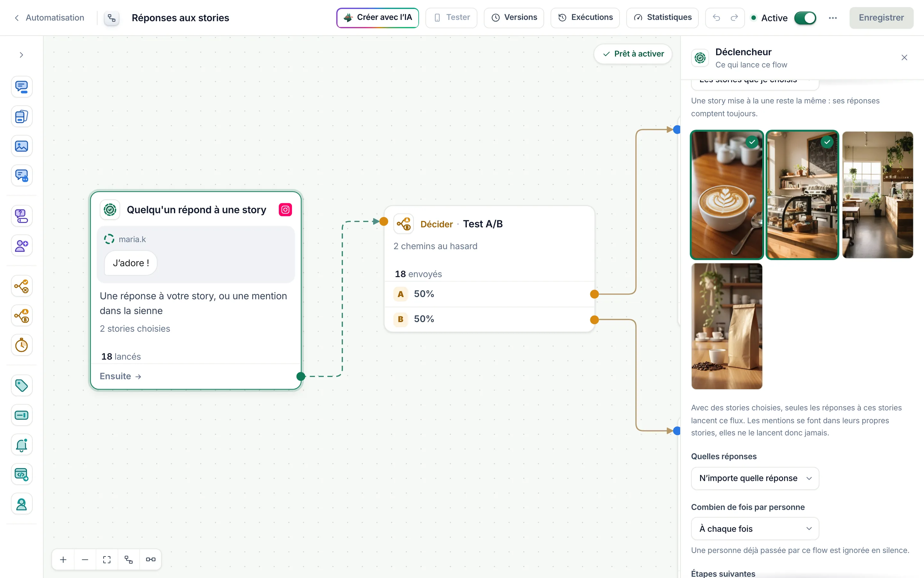Viewport: 924px width, 578px height.
Task: Select the café interior story thumbnail
Action: click(877, 195)
